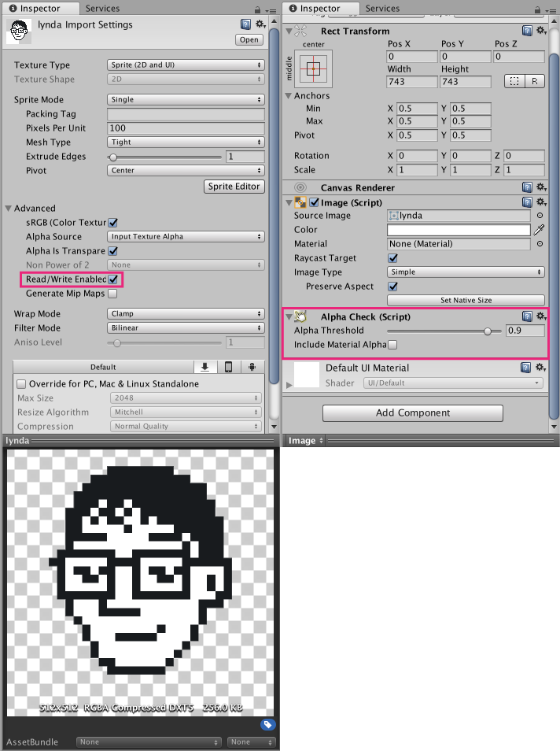Screen dimensions: 560x751
Task: Adjust Extrude Edges slider
Action: click(164, 157)
